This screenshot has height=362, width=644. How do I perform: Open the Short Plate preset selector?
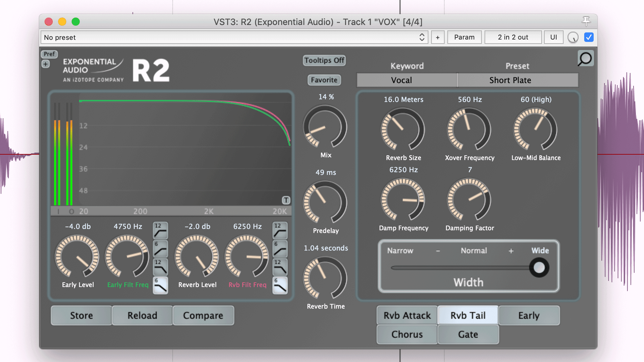click(x=518, y=80)
